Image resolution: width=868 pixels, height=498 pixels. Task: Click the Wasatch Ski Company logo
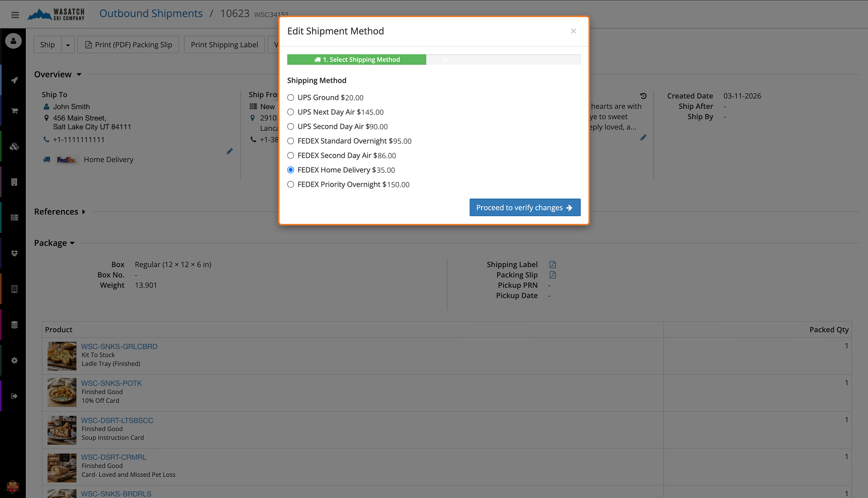(x=56, y=14)
